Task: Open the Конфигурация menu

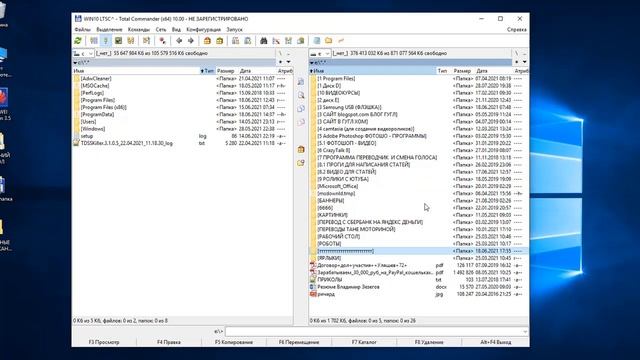Action: tap(203, 30)
